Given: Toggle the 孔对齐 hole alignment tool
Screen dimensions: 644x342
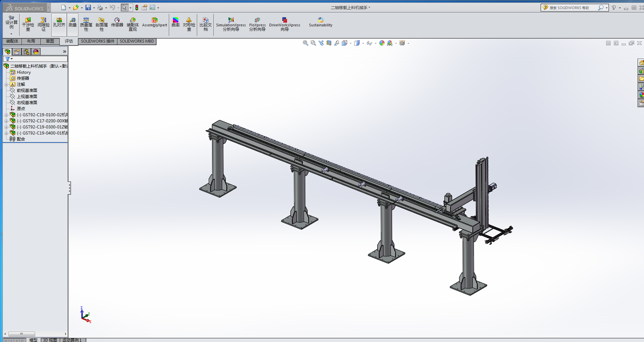Looking at the screenshot, I should [59, 22].
